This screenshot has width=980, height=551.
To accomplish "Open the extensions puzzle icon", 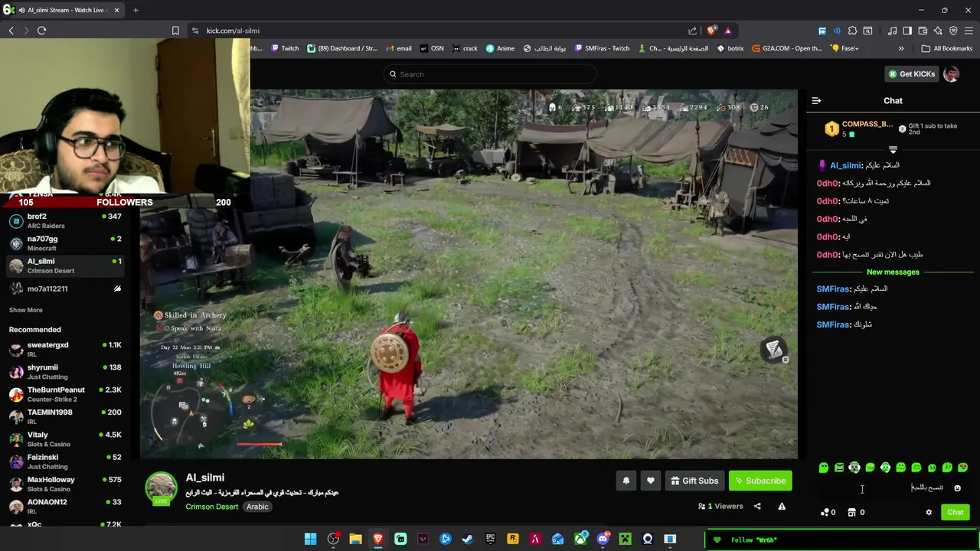I will (x=852, y=31).
